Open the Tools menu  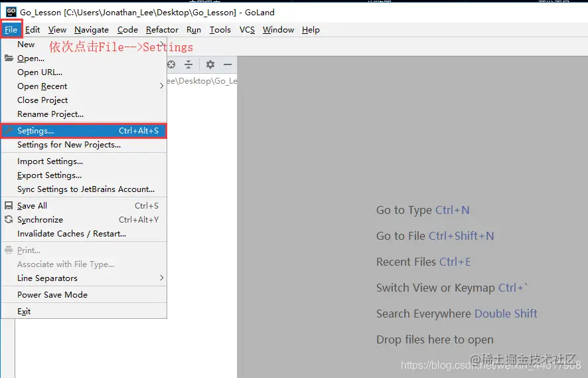(x=220, y=30)
